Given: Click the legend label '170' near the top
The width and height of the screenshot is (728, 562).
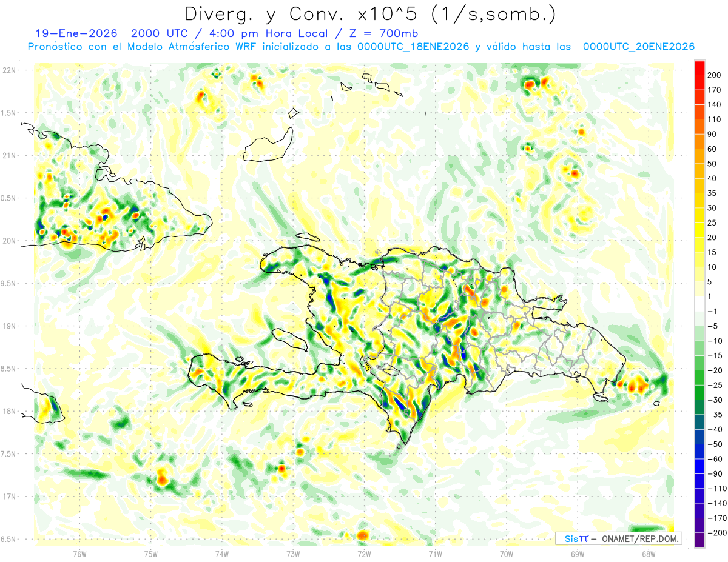Looking at the screenshot, I should click(x=715, y=90).
